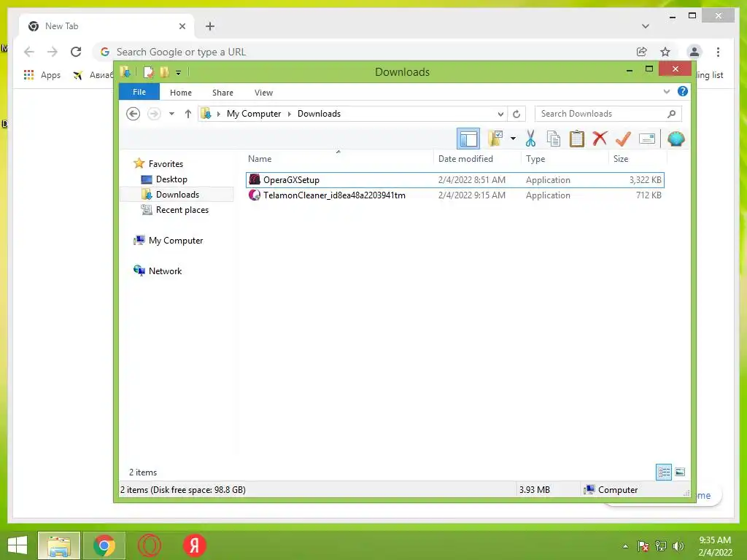Share this page icon in Chrome

pyautogui.click(x=642, y=52)
